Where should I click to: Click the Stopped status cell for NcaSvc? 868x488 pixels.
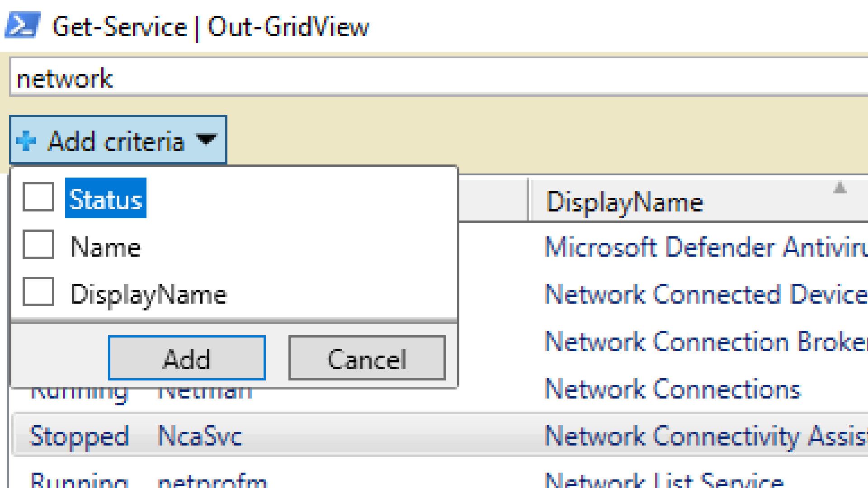point(79,436)
